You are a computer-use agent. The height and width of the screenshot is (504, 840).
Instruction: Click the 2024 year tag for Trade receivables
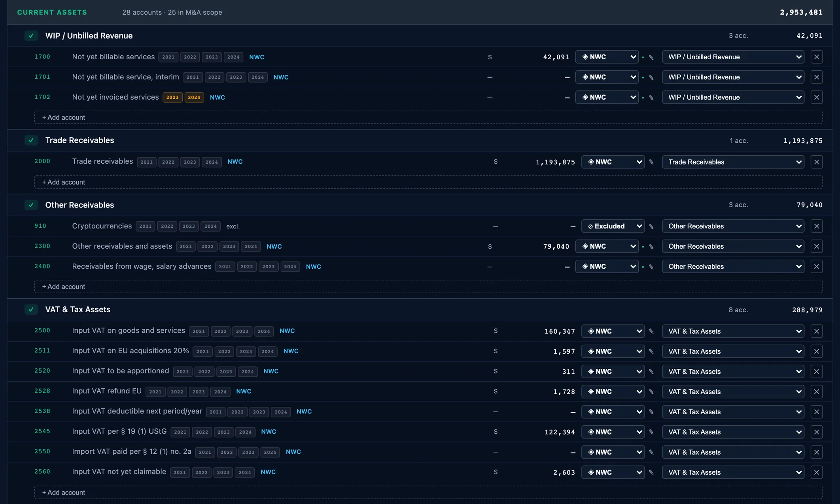click(212, 162)
